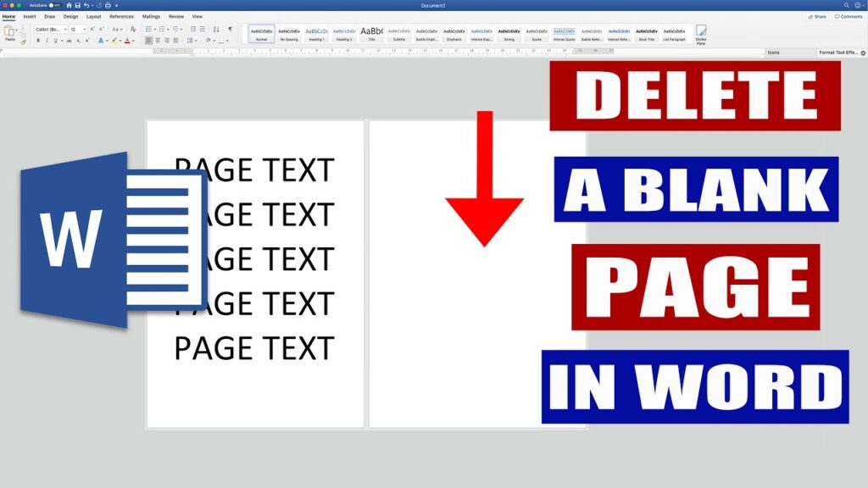Apply Italic formatting
868x488 pixels.
pyautogui.click(x=47, y=41)
